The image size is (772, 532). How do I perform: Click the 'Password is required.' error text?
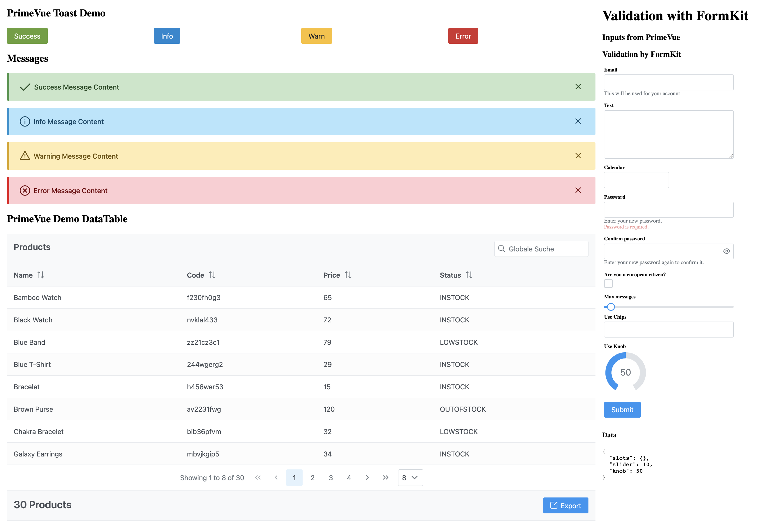[626, 227]
